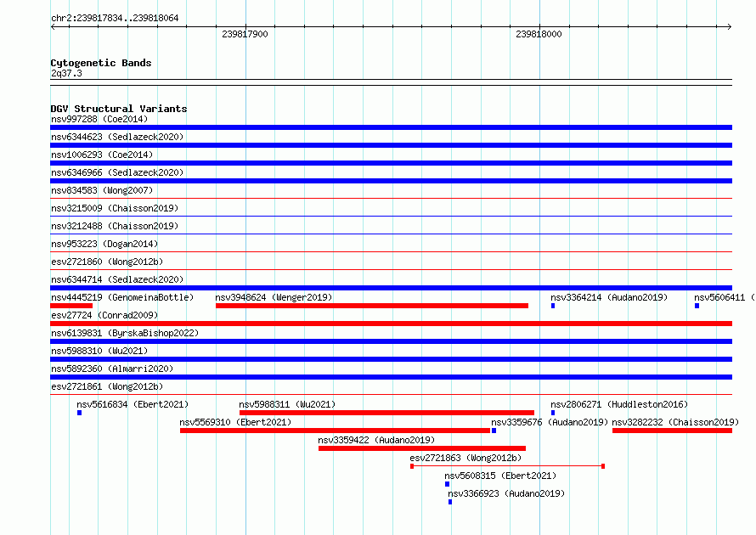Click the red bar under nsv5988311 (Wu2021)
This screenshot has height=535, width=756.
386,413
